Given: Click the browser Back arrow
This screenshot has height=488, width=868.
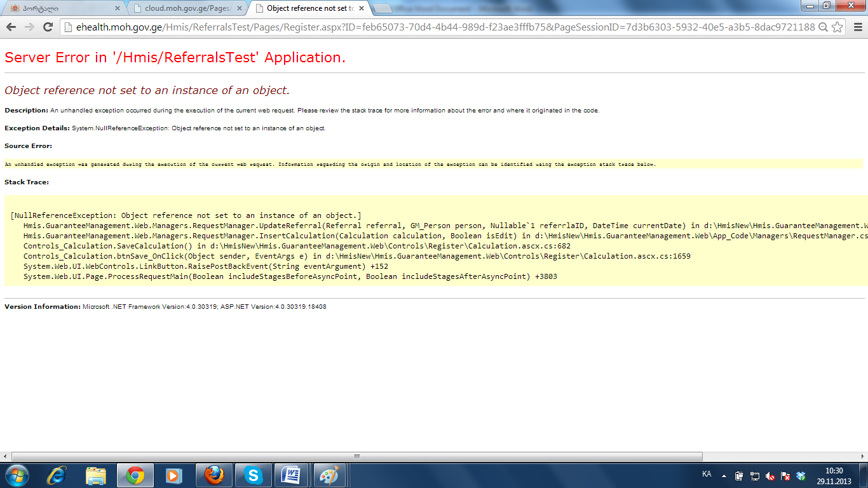Looking at the screenshot, I should pos(11,27).
